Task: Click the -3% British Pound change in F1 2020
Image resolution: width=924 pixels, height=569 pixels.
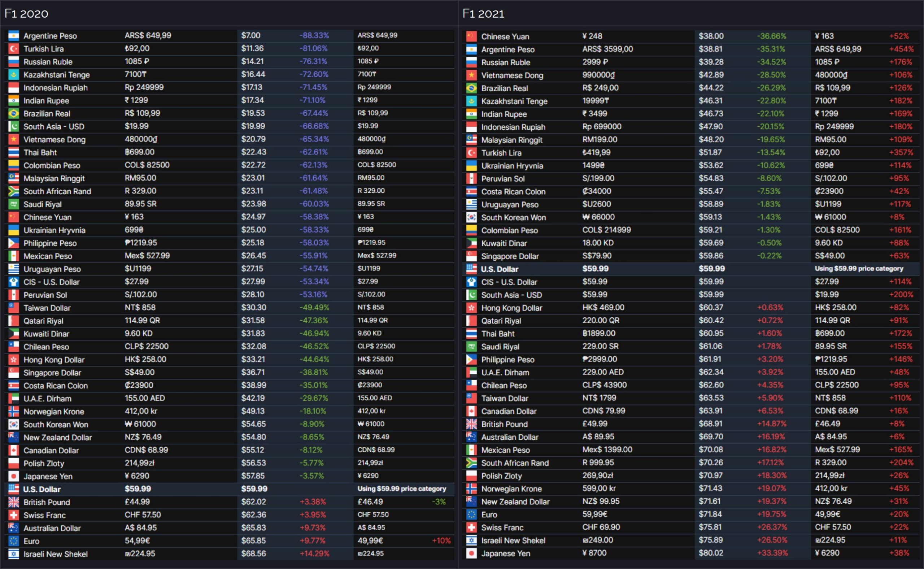Action: click(x=439, y=501)
